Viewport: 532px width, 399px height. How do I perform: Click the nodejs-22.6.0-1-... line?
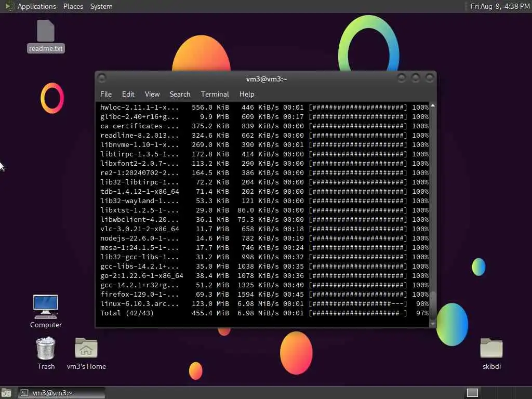click(264, 238)
